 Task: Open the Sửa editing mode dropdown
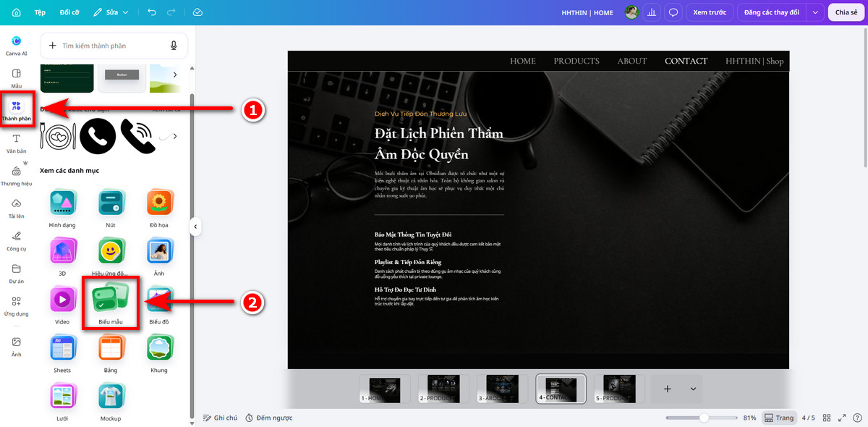111,12
